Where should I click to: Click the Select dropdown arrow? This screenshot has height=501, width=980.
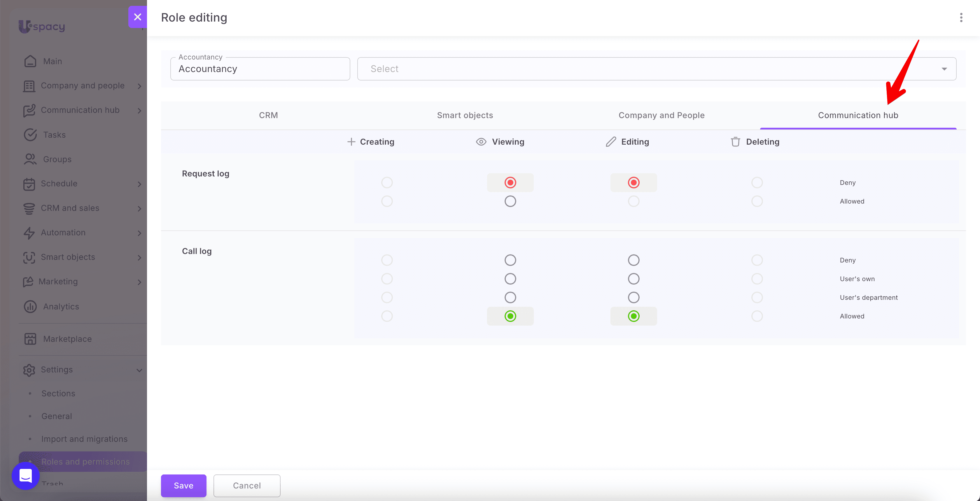tap(944, 69)
